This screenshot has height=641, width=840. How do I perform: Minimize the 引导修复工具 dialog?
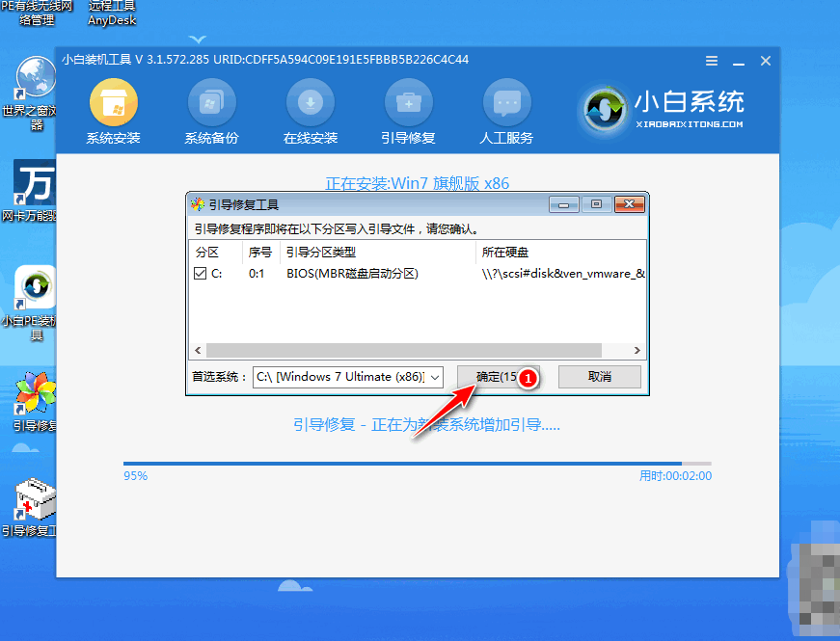point(563,204)
